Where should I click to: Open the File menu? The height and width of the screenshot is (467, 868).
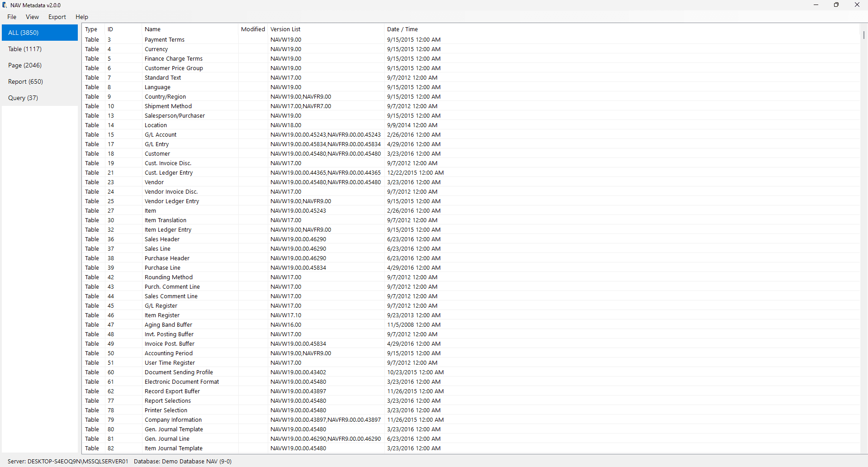(x=12, y=17)
